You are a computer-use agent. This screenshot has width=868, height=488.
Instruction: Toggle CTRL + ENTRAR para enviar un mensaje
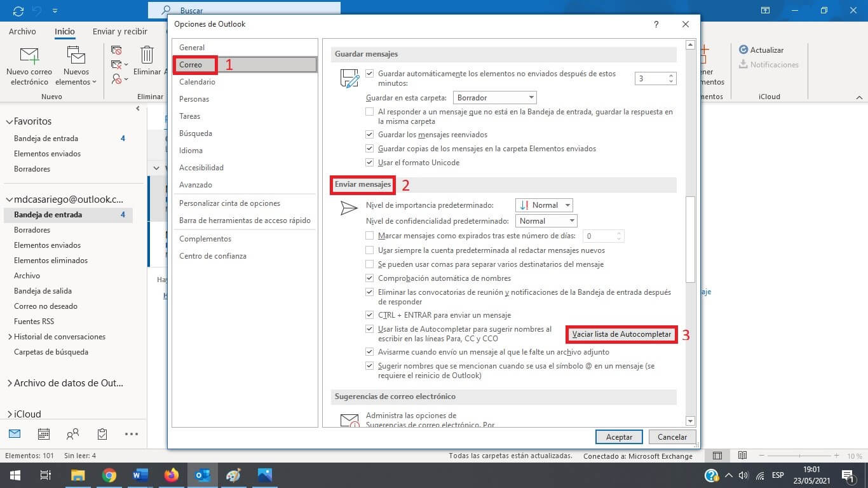coord(370,315)
